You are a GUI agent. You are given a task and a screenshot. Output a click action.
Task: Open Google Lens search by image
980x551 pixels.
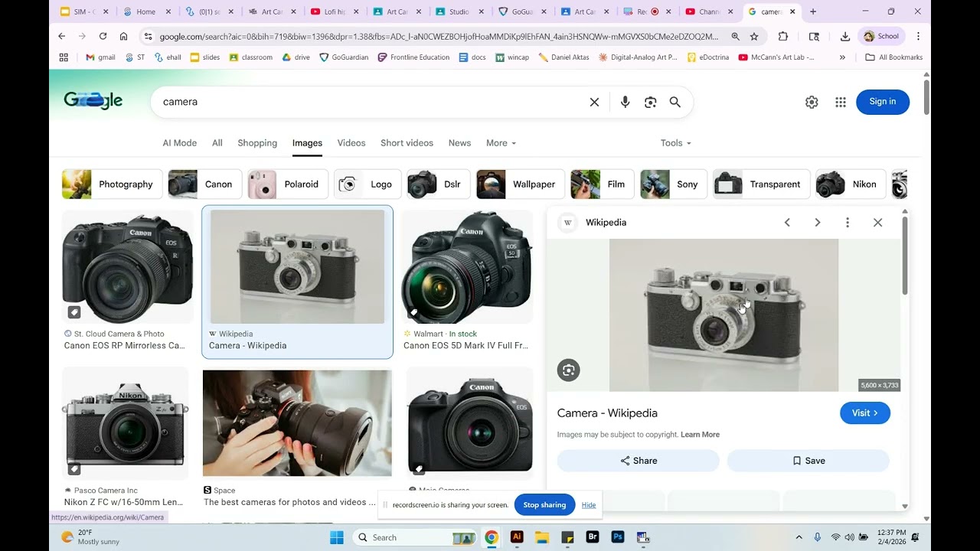(650, 102)
